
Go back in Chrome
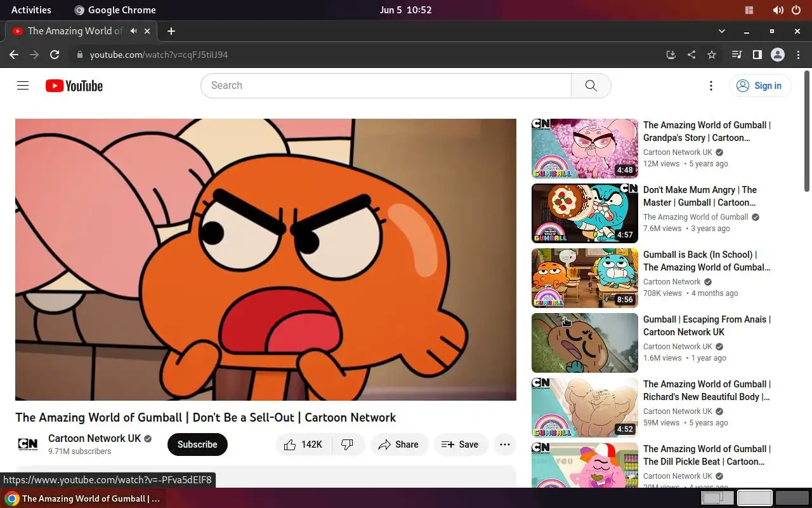tap(14, 55)
